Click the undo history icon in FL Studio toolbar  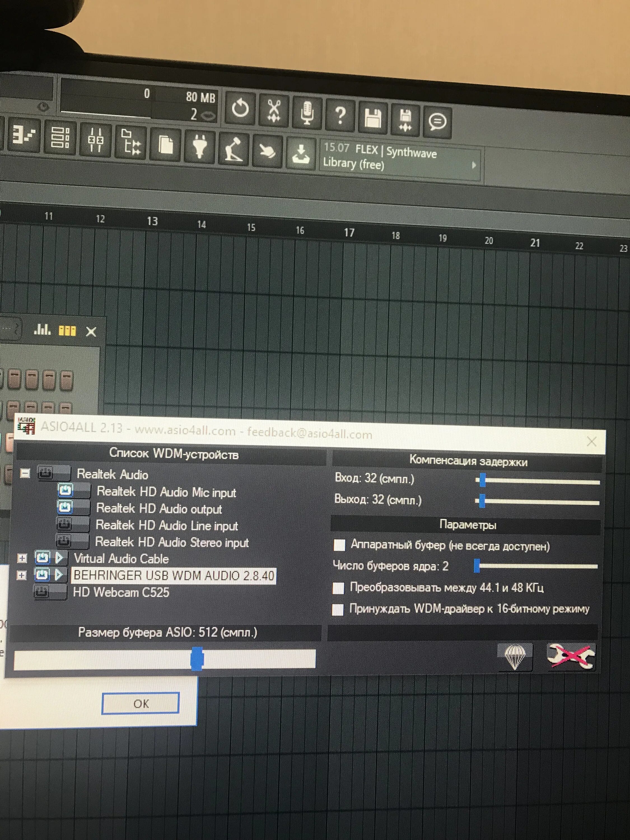click(x=240, y=108)
